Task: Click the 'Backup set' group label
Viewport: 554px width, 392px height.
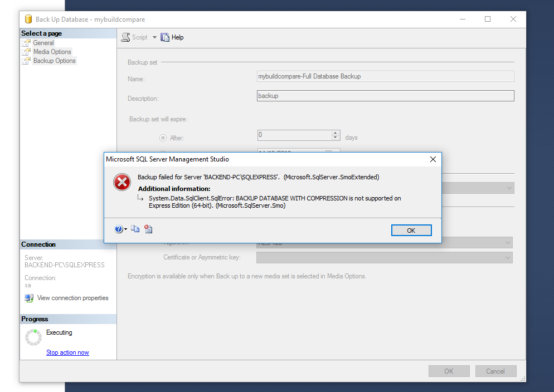Action: pos(142,62)
